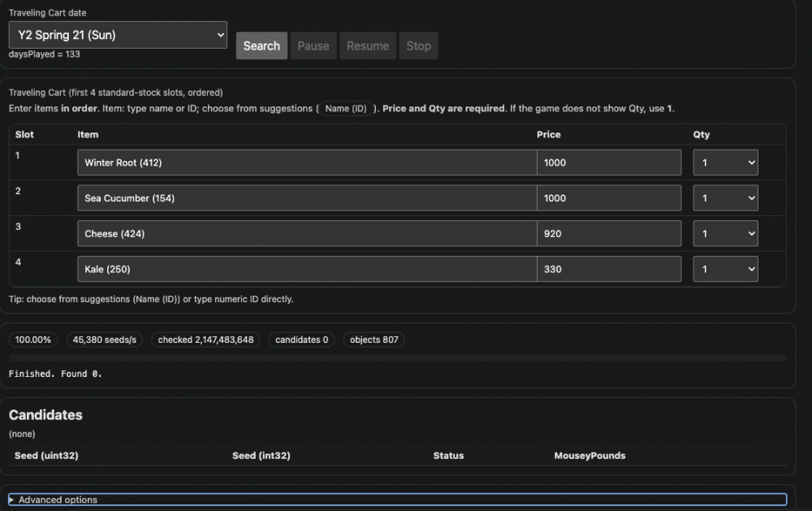This screenshot has height=511, width=812.
Task: Click the Seed (uint32) column header
Action: click(x=46, y=456)
